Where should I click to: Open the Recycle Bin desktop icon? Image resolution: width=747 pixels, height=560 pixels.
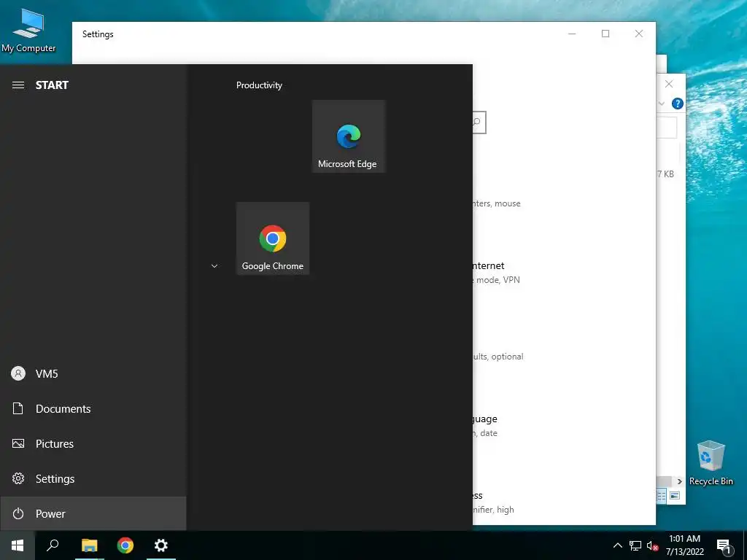pyautogui.click(x=711, y=463)
